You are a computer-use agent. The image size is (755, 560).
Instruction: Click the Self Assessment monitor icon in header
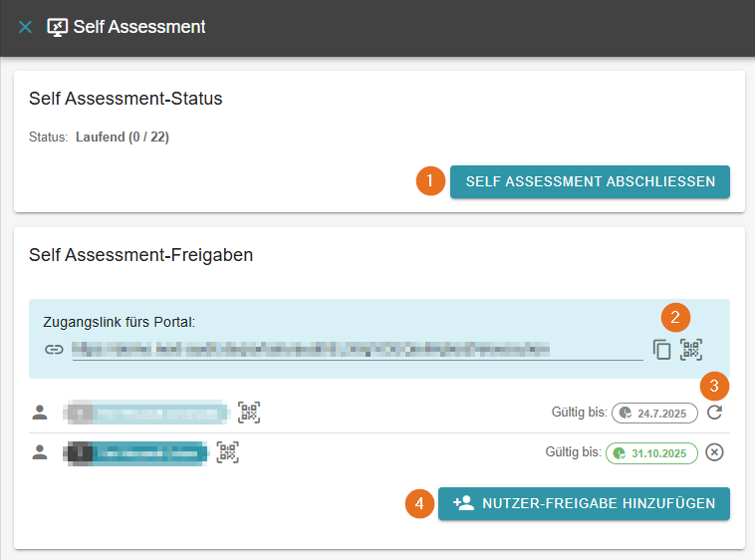[x=57, y=27]
